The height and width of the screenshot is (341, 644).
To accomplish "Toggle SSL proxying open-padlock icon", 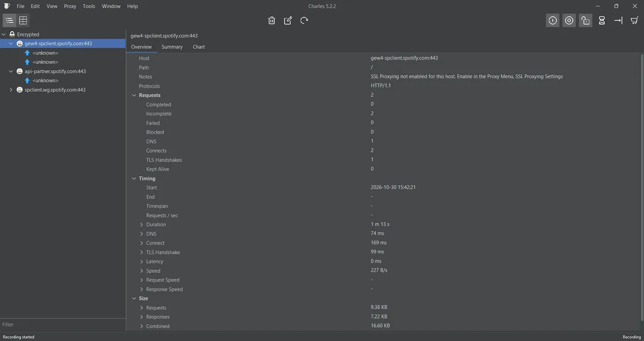I will click(x=586, y=20).
